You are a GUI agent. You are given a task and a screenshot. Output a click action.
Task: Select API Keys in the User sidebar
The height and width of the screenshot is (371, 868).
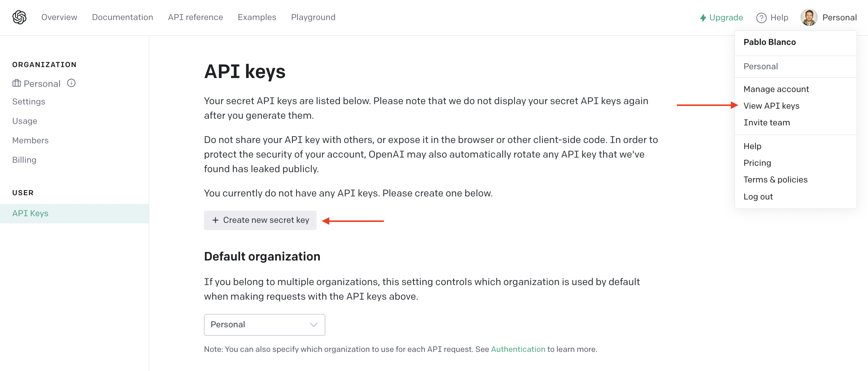[x=30, y=213]
